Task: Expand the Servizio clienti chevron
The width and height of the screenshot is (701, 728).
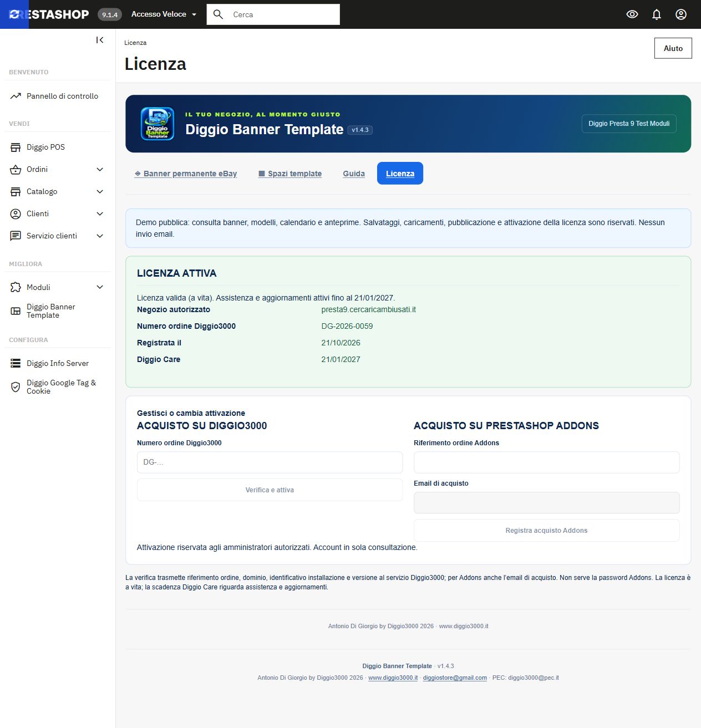Action: coord(100,236)
